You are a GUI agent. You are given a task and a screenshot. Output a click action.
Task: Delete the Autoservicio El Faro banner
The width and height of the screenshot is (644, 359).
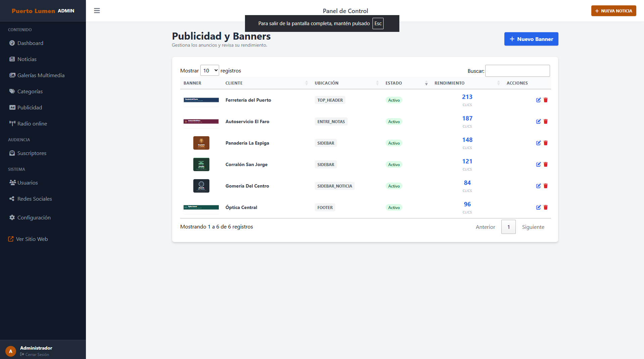tap(546, 121)
